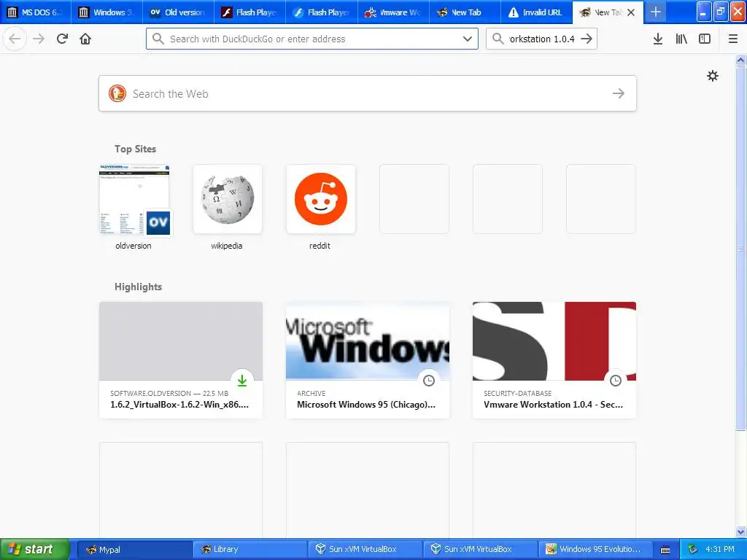Expand the address bar history dropdown

(x=468, y=39)
